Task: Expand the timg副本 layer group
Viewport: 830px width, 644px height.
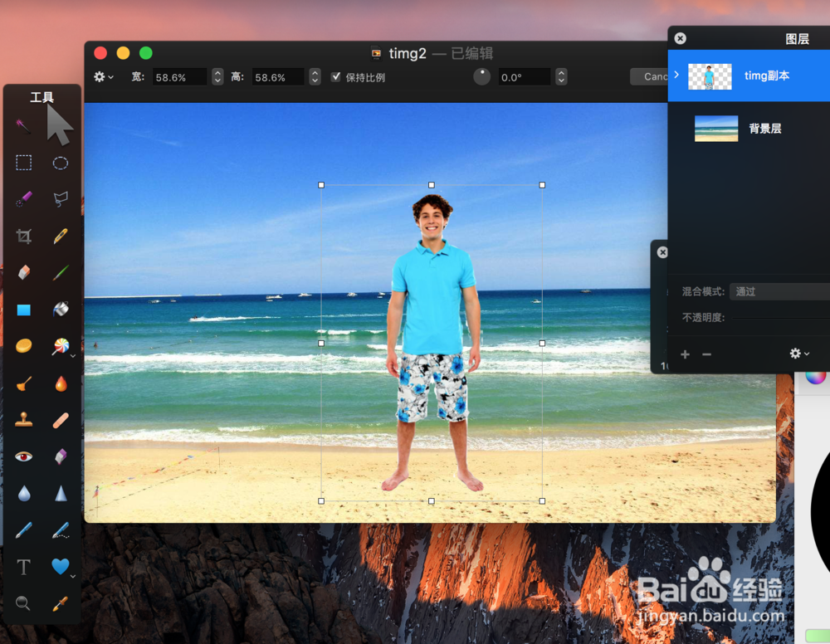Action: pos(676,76)
